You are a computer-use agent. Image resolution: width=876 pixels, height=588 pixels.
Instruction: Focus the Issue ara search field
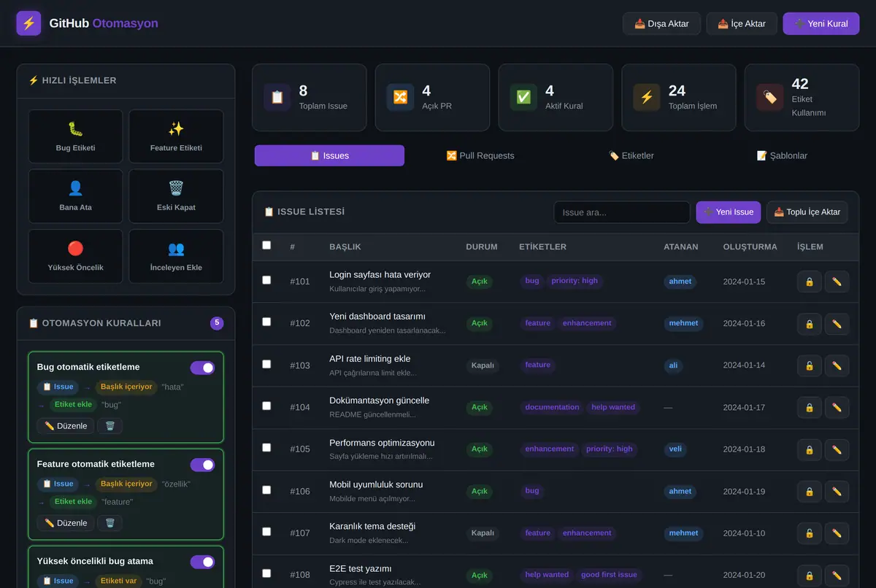click(622, 212)
